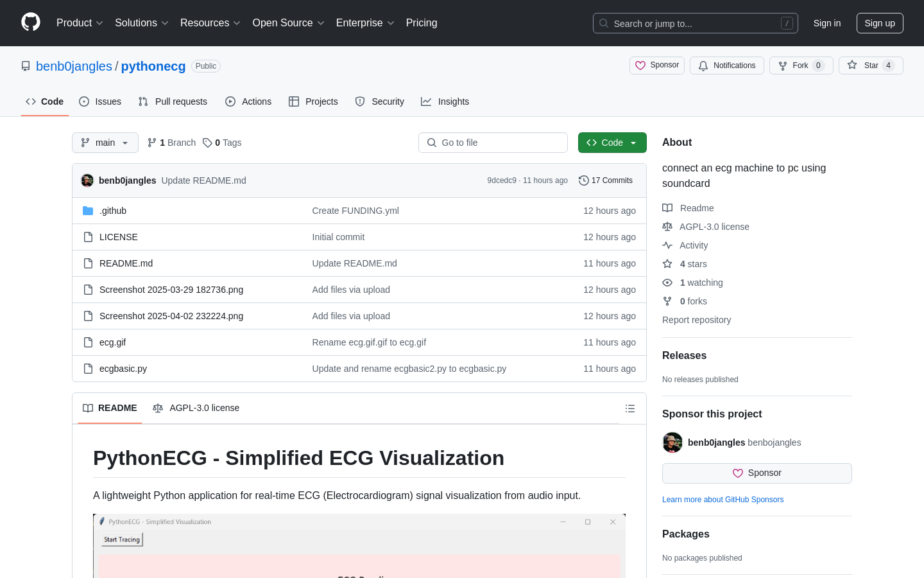
Task: Switch to the Security tab
Action: [x=380, y=101]
